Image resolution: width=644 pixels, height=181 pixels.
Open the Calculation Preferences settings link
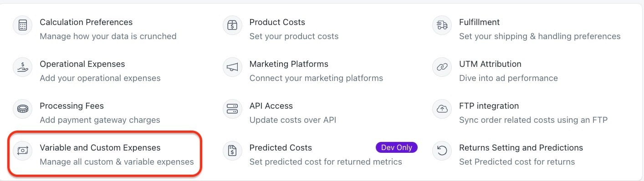pos(86,22)
